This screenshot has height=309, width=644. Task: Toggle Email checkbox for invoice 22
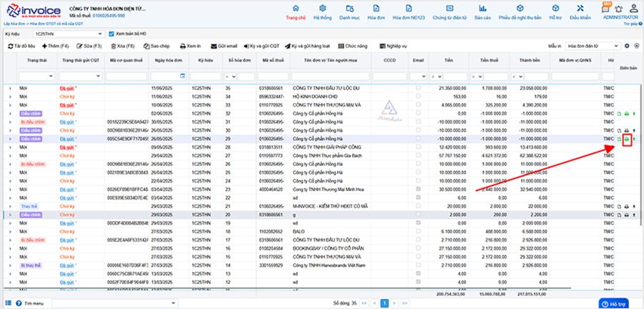pyautogui.click(x=418, y=198)
